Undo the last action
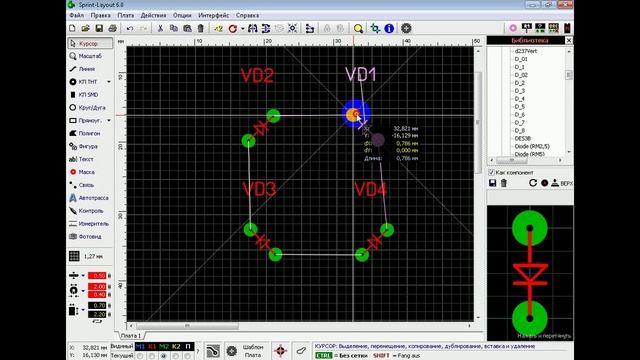 pos(130,28)
